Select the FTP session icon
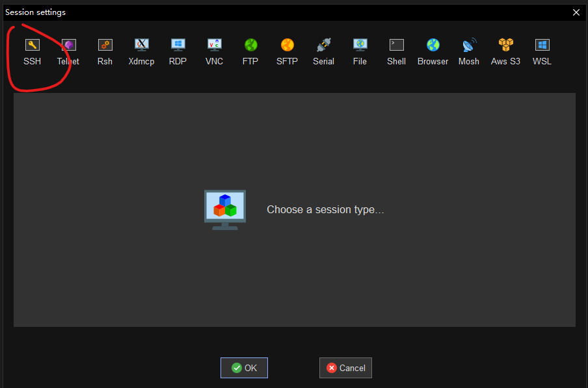This screenshot has height=388, width=588. click(x=250, y=52)
